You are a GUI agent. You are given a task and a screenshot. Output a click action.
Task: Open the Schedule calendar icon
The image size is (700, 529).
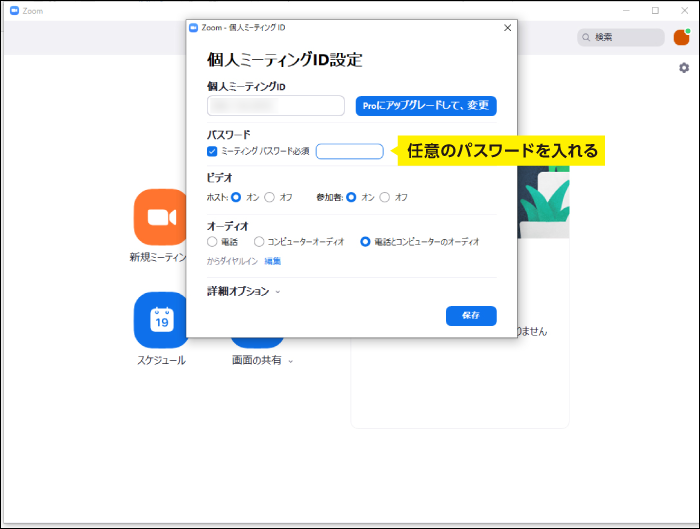click(x=161, y=320)
